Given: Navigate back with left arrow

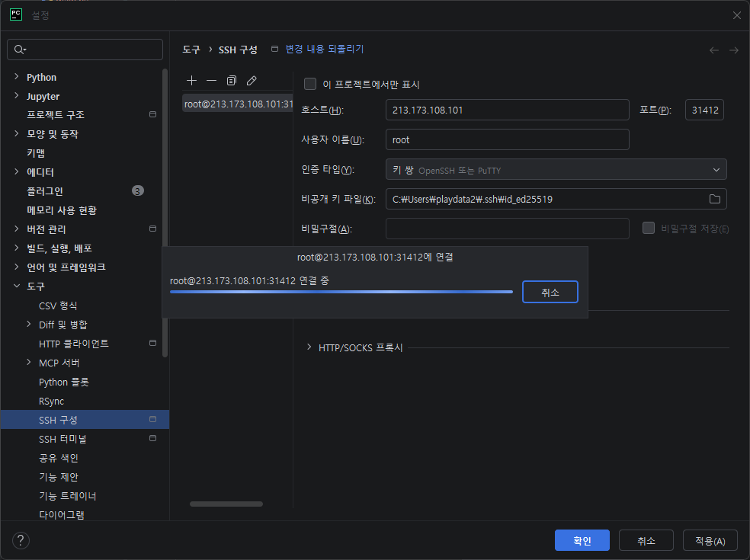Looking at the screenshot, I should click(x=713, y=50).
